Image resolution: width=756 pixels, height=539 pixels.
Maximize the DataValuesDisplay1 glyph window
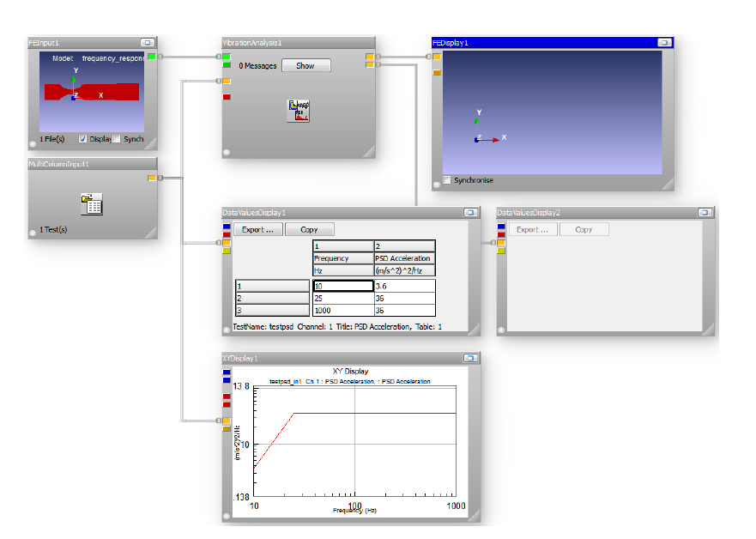pos(470,213)
